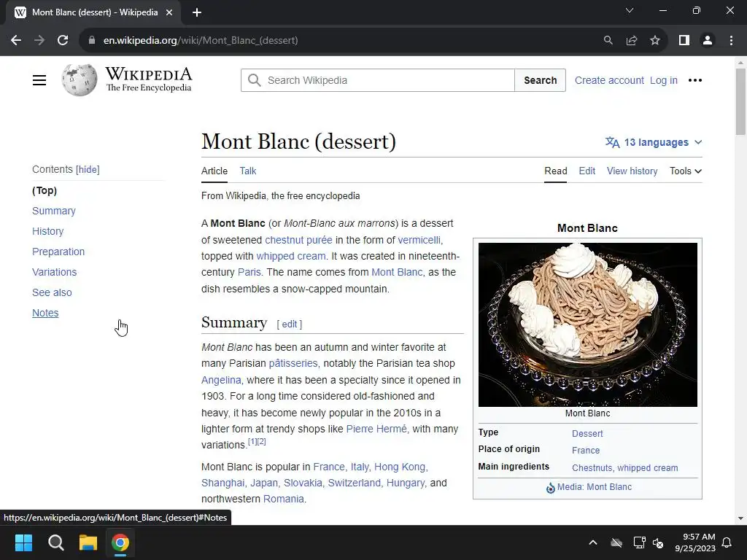Image resolution: width=747 pixels, height=560 pixels.
Task: Open a new browser tab
Action: [x=197, y=12]
